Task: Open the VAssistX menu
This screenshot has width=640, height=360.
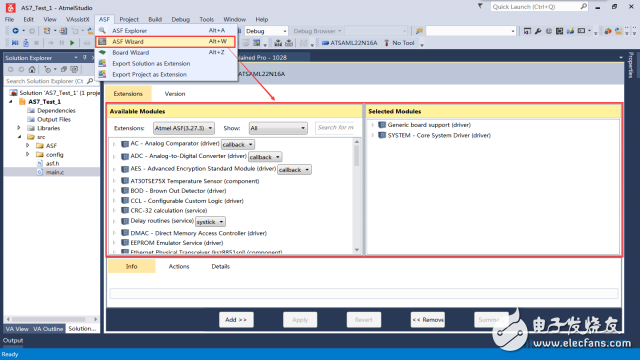Action: [x=78, y=19]
